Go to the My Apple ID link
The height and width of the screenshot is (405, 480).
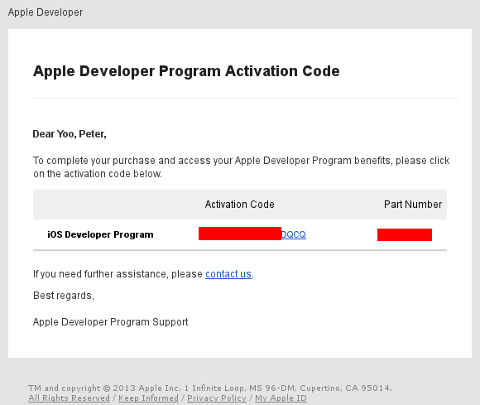[x=281, y=398]
